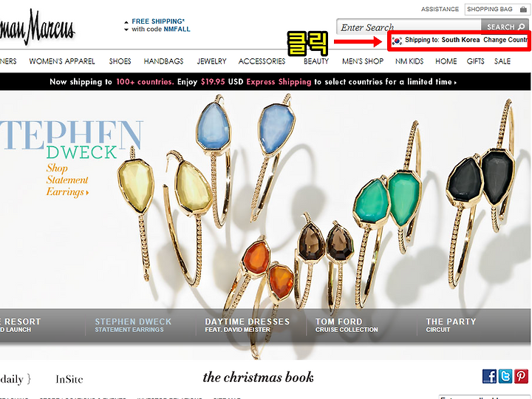Open the Sale menu
Screen dimensions: 532x399
click(x=502, y=61)
